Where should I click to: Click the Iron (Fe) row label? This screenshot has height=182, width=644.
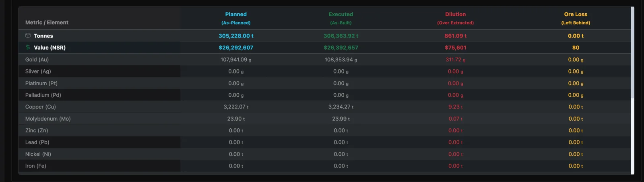pyautogui.click(x=35, y=166)
